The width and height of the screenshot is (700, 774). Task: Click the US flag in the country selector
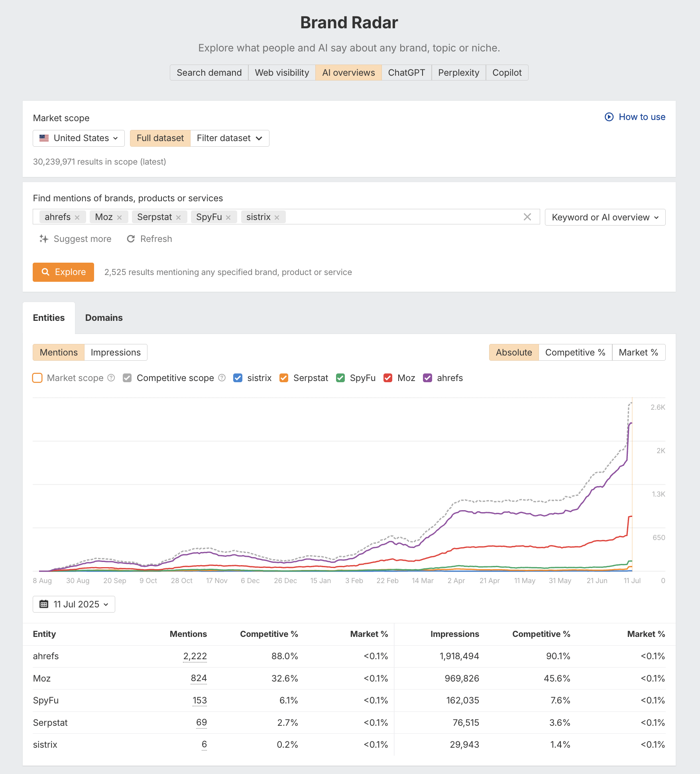[x=45, y=138]
